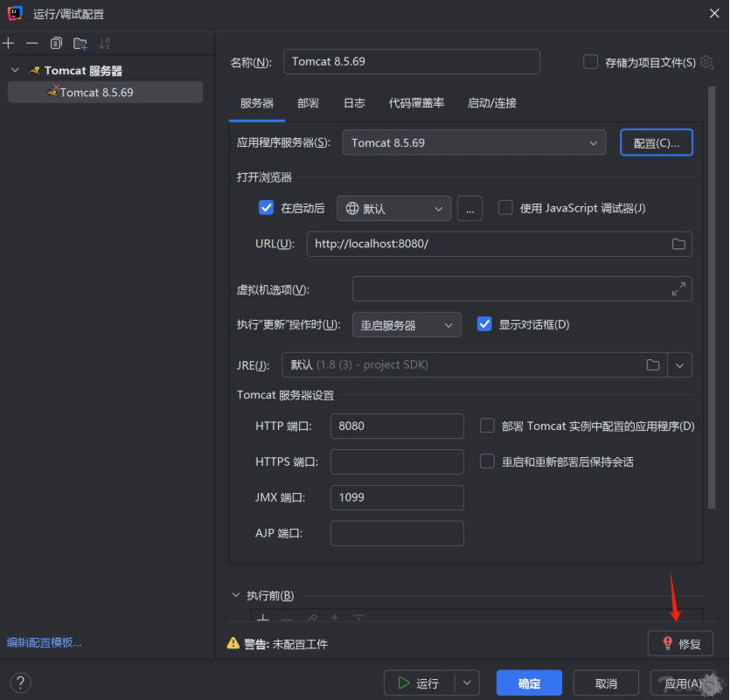Switch to the Deployment tab

click(309, 103)
